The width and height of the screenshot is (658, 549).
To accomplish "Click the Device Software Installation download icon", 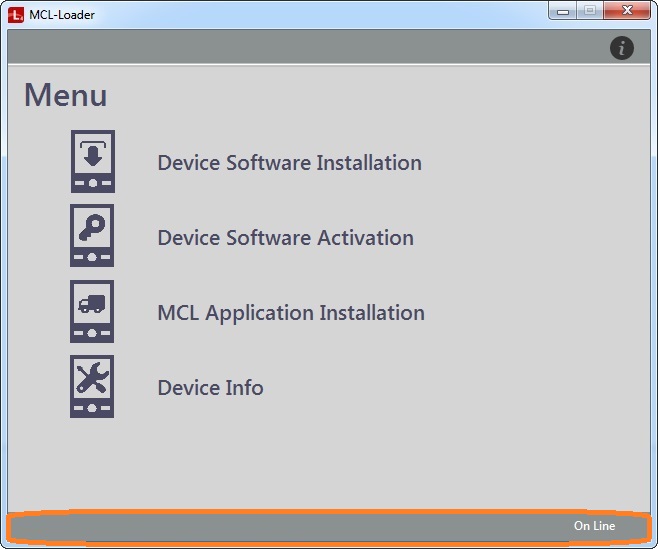I will click(93, 161).
